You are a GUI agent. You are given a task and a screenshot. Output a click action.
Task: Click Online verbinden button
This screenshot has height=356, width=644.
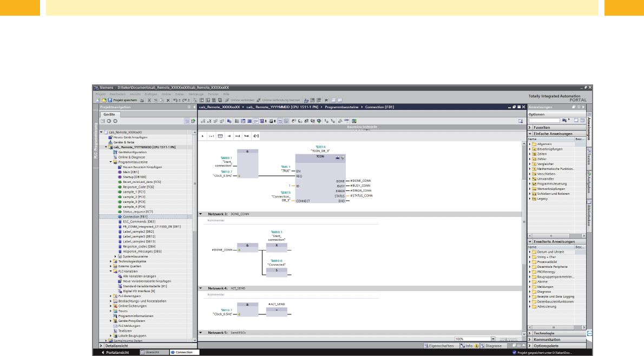[x=239, y=100]
